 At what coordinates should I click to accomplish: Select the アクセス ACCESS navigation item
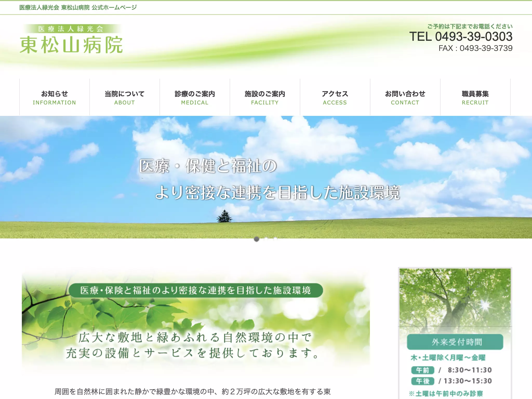pos(335,97)
